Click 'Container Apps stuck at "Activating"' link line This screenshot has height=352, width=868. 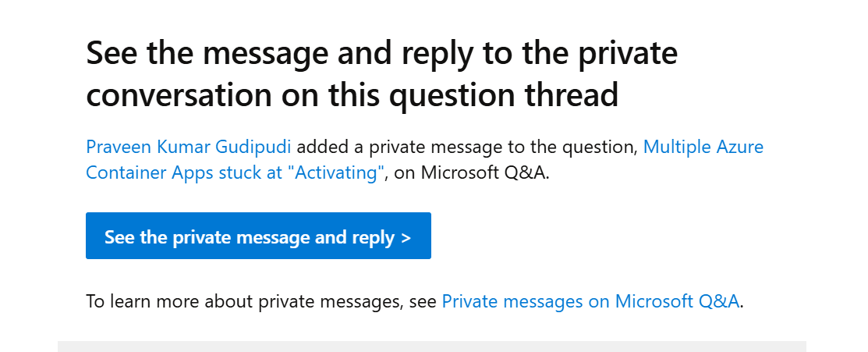pyautogui.click(x=236, y=172)
